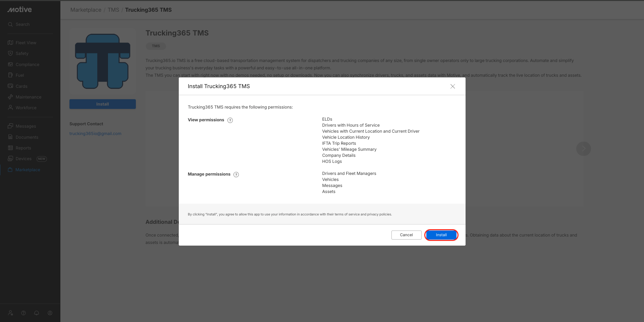The height and width of the screenshot is (322, 644).
Task: Click the Documents icon in sidebar
Action: tap(10, 137)
